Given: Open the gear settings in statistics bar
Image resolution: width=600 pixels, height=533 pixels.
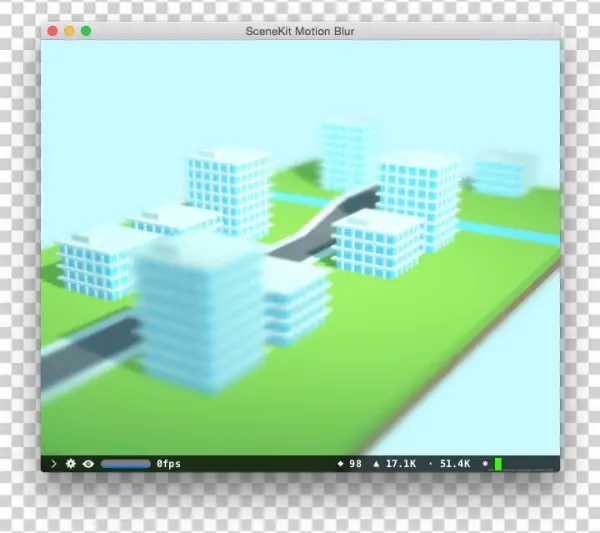Looking at the screenshot, I should [71, 464].
